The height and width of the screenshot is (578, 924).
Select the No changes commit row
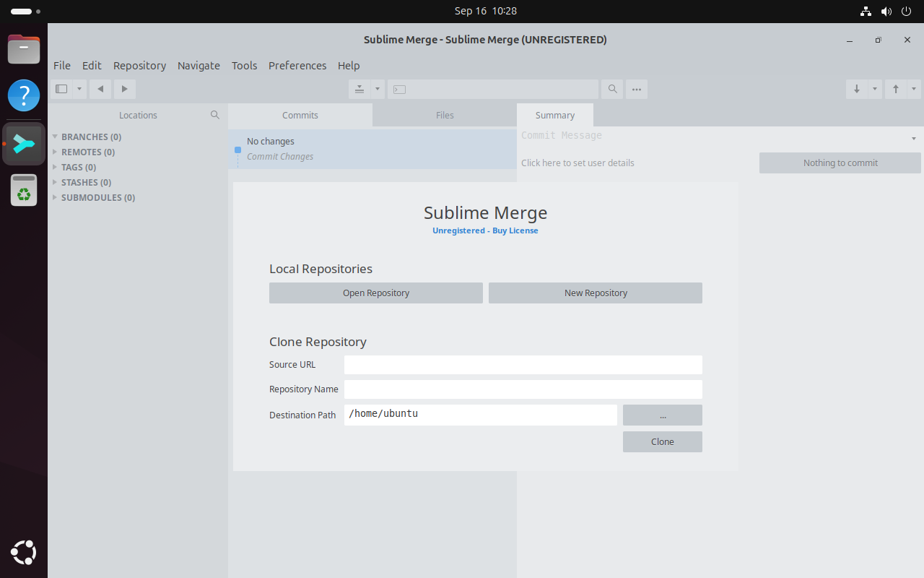click(x=372, y=149)
